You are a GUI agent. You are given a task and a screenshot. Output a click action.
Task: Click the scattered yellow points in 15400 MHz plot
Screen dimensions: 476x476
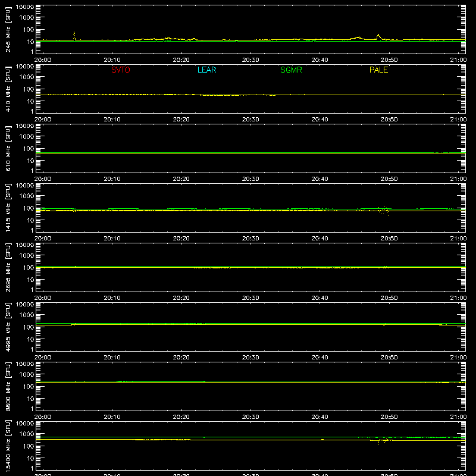click(x=382, y=441)
